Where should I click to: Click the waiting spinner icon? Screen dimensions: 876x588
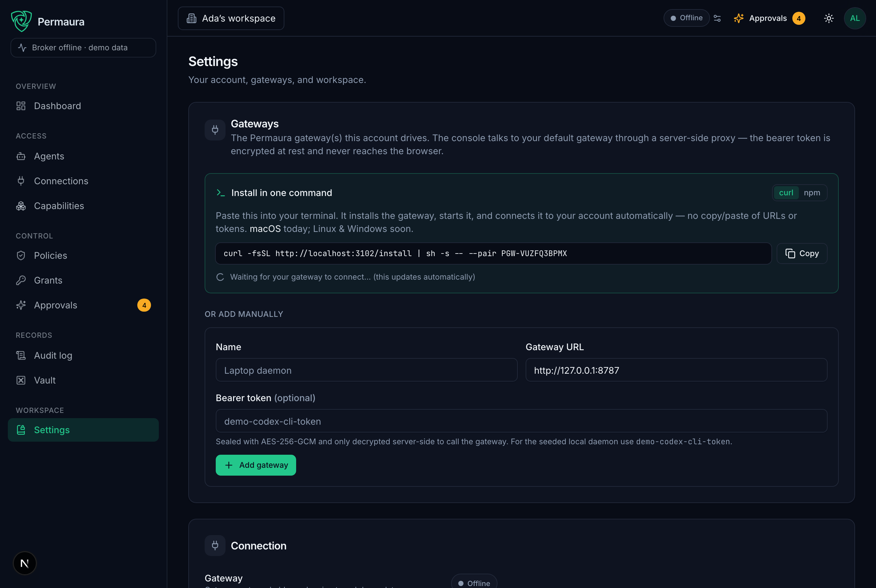tap(220, 277)
